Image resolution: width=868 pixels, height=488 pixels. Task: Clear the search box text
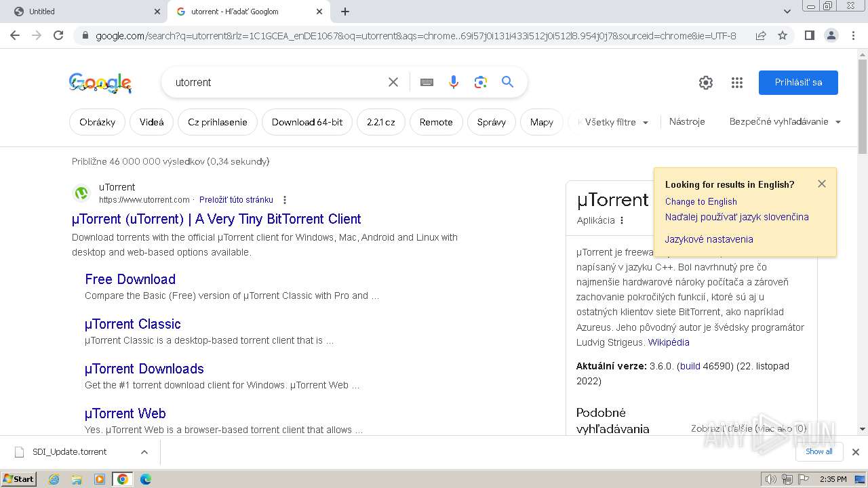pos(393,82)
